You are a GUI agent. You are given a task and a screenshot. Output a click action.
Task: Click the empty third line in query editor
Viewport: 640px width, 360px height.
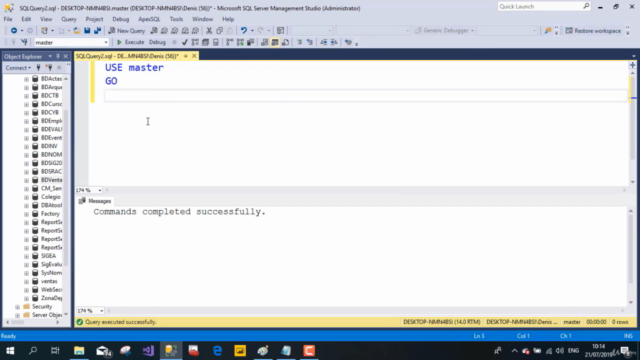tap(365, 95)
